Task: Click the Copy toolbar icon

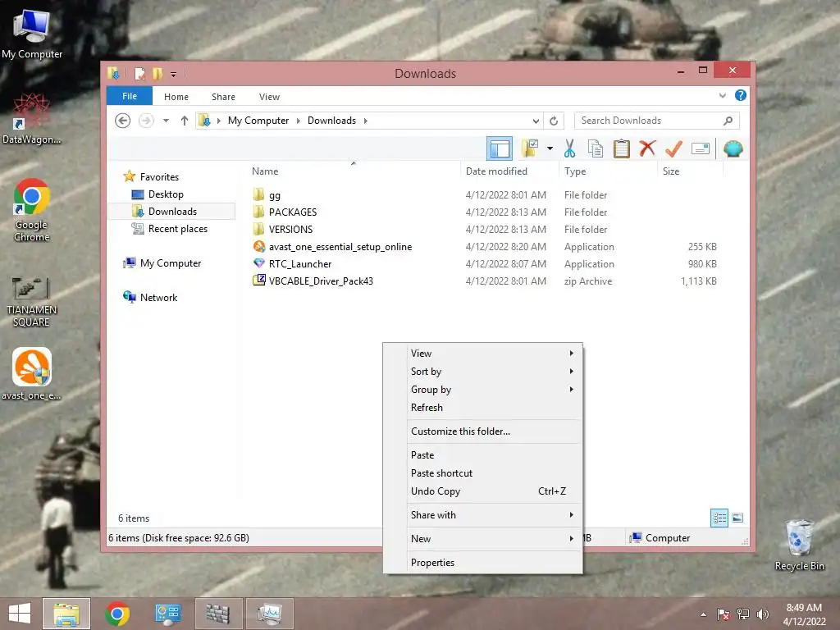Action: pos(596,148)
